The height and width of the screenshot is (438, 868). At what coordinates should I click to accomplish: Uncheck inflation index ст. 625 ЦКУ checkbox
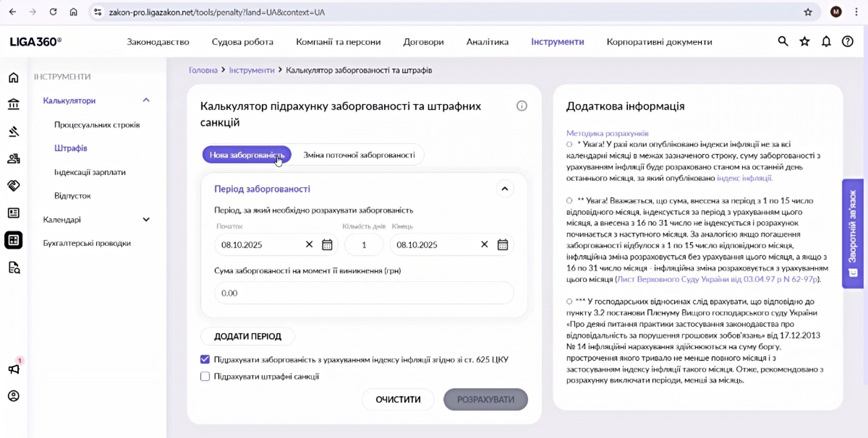click(x=205, y=359)
